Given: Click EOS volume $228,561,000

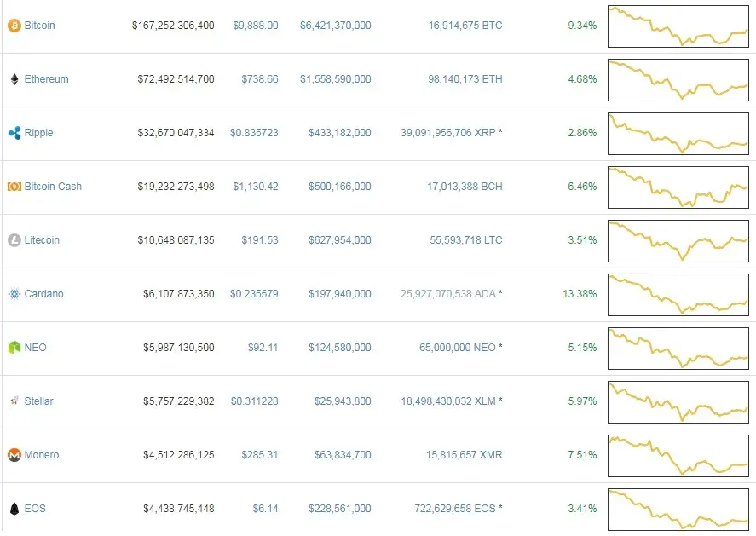Looking at the screenshot, I should pos(340,509).
